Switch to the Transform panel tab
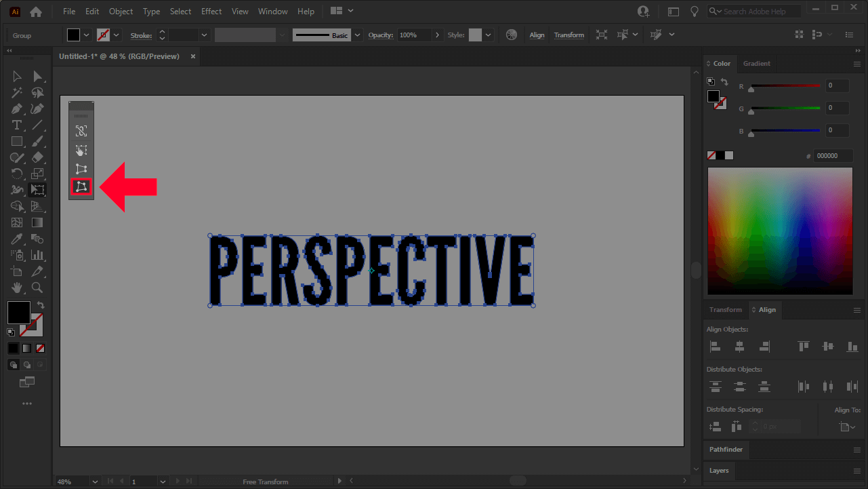868x489 pixels. [726, 310]
